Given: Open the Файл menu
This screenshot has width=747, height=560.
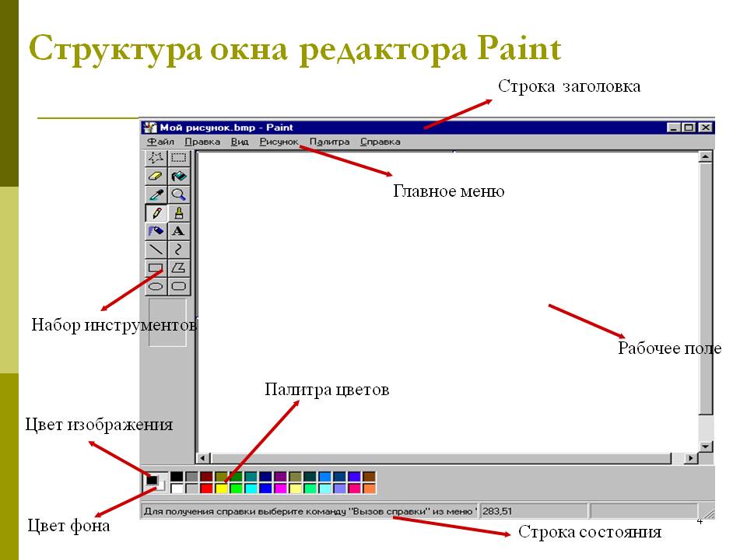Looking at the screenshot, I should click(160, 142).
